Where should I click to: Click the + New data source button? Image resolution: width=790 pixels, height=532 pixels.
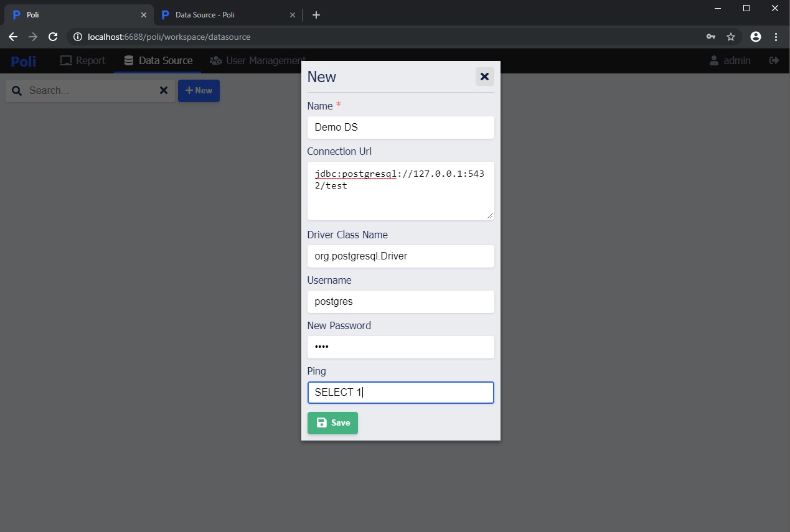click(x=199, y=91)
